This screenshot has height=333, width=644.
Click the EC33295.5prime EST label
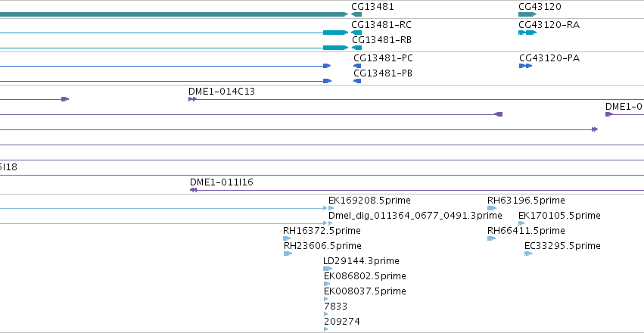(563, 246)
